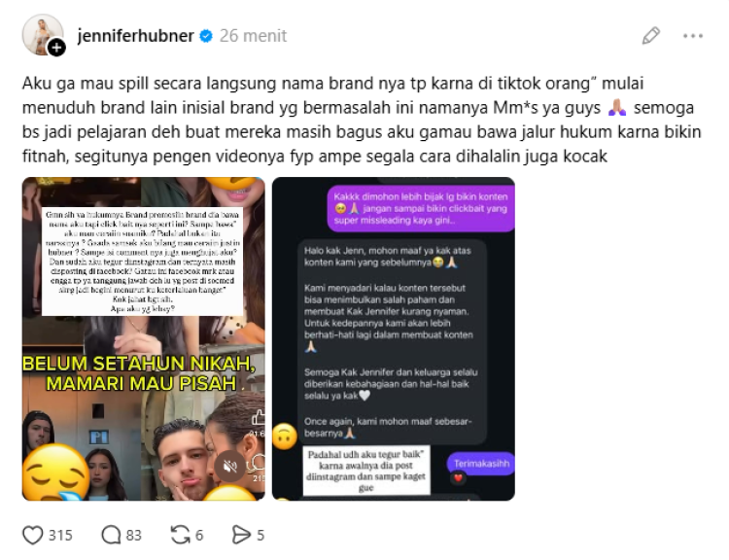The height and width of the screenshot is (560, 729).
Task: Like the post with heart icon
Action: click(x=32, y=535)
